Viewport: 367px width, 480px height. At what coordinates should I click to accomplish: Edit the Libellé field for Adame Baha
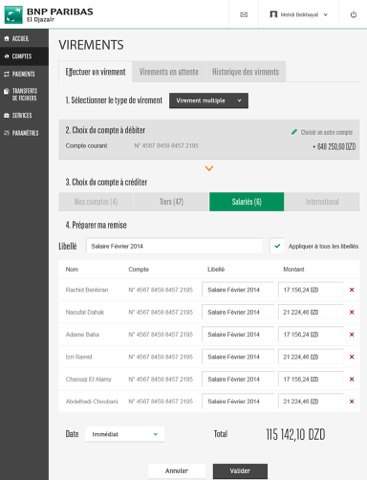click(x=238, y=335)
